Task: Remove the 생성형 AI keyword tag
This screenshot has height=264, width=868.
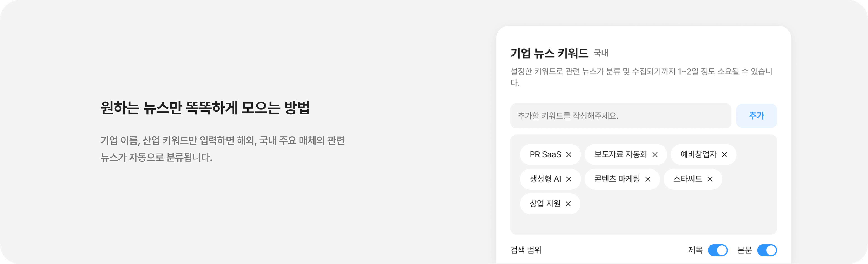Action: [569, 179]
